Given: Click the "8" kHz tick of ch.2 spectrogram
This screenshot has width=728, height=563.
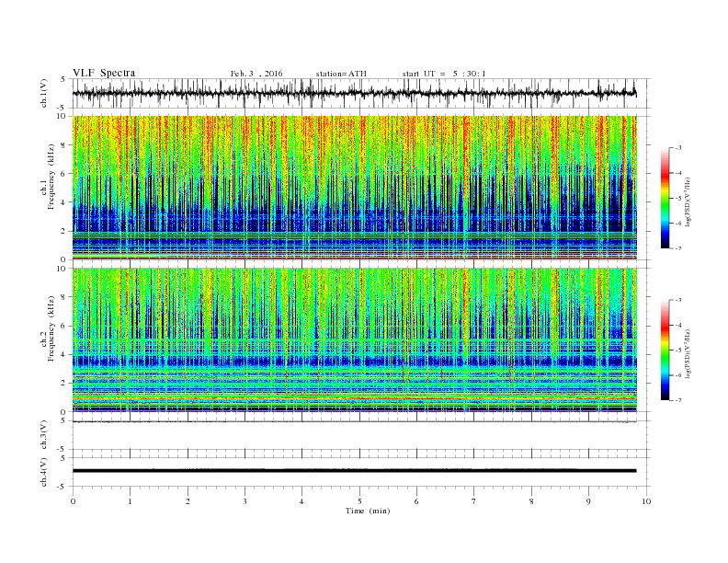Looking at the screenshot, I should coord(64,297).
